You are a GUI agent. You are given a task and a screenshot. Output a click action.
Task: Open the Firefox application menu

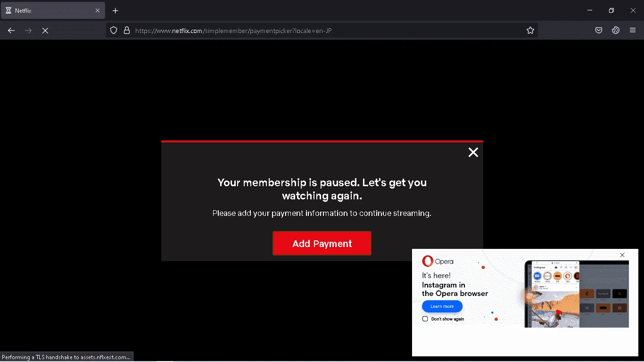click(633, 30)
